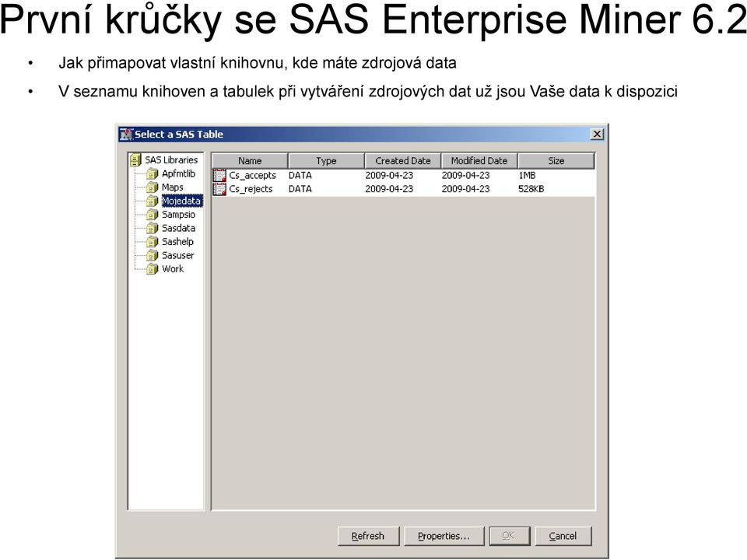Click the Sashelp library folder icon

click(x=152, y=242)
